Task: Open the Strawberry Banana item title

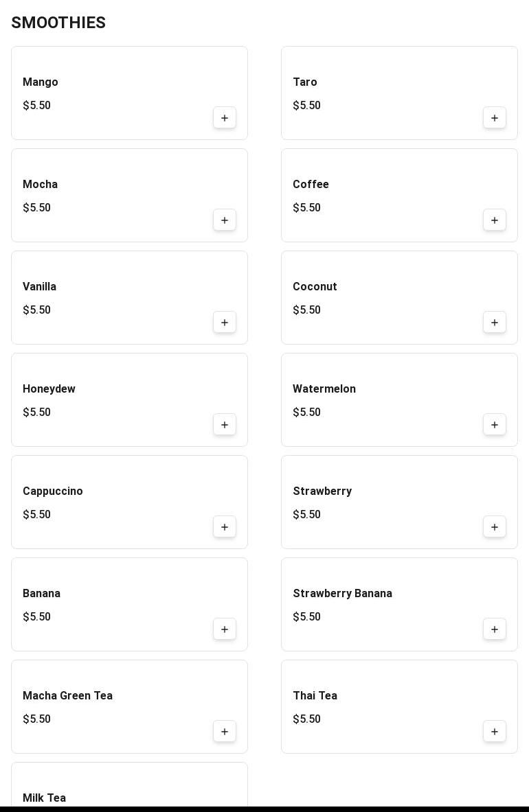Action: pyautogui.click(x=342, y=594)
